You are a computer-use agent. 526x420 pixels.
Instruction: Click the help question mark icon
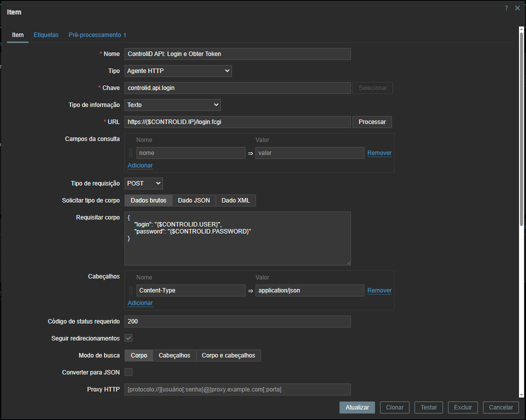[x=506, y=8]
